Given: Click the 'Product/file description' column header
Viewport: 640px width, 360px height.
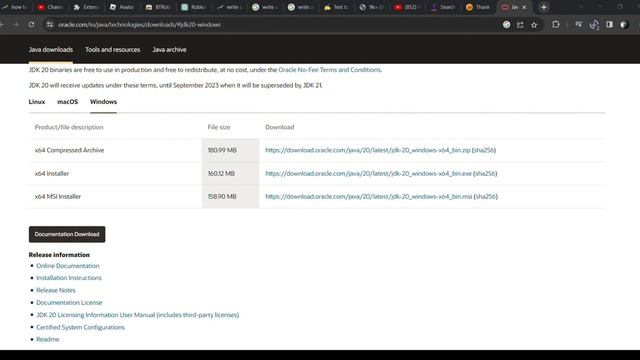Looking at the screenshot, I should click(x=69, y=127).
